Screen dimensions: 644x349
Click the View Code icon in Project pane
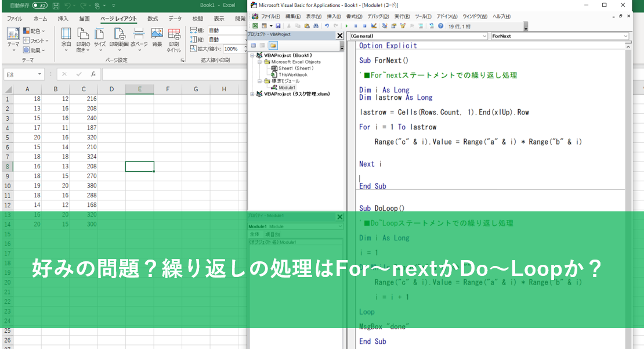pos(254,45)
